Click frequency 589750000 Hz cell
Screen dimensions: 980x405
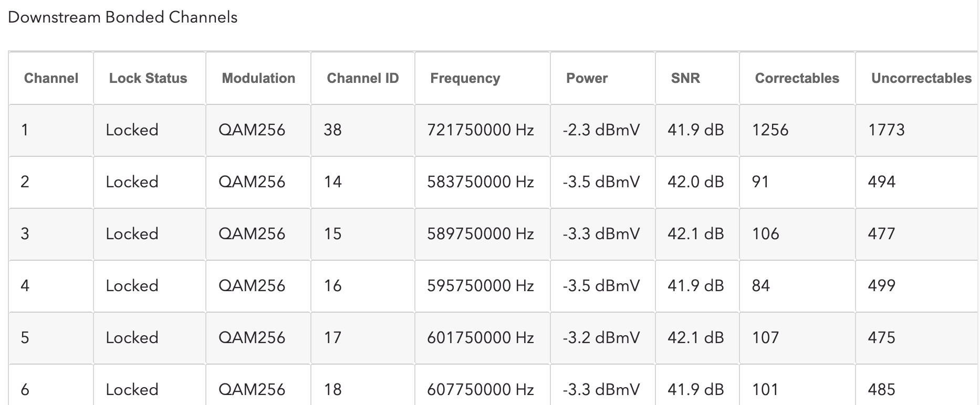(x=480, y=233)
